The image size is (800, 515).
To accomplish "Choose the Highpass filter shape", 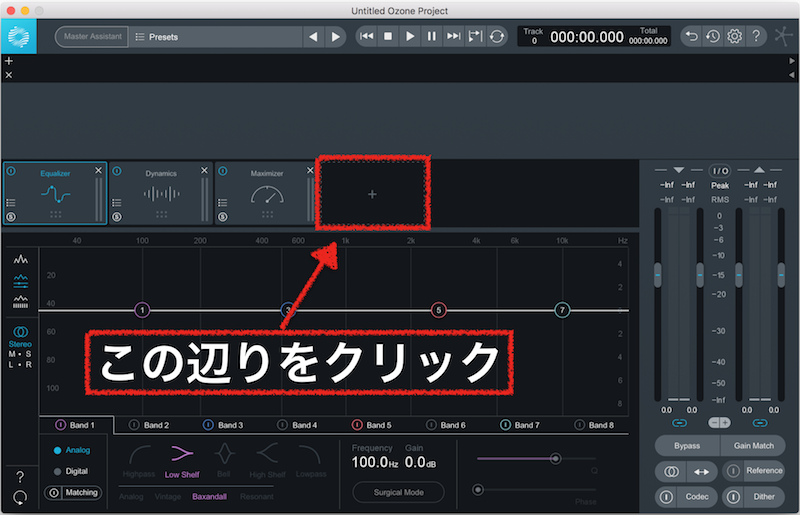I will coord(139,461).
